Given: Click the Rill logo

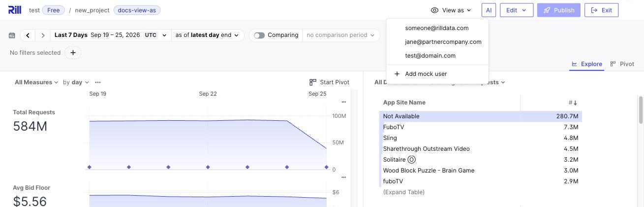Looking at the screenshot, I should click(x=15, y=10).
